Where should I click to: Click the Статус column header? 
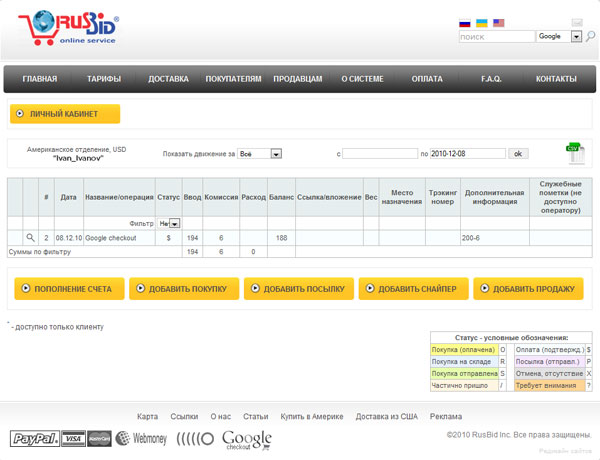pyautogui.click(x=168, y=197)
